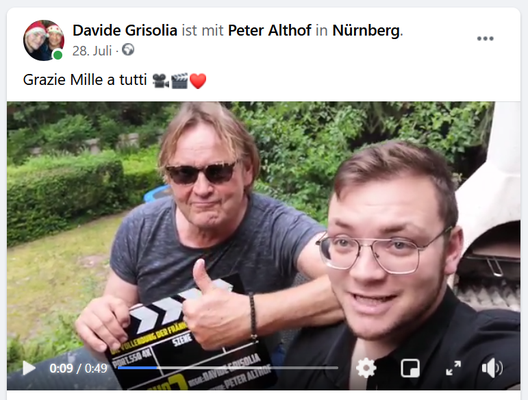
Task: Click the globe public audience icon
Action: point(128,50)
